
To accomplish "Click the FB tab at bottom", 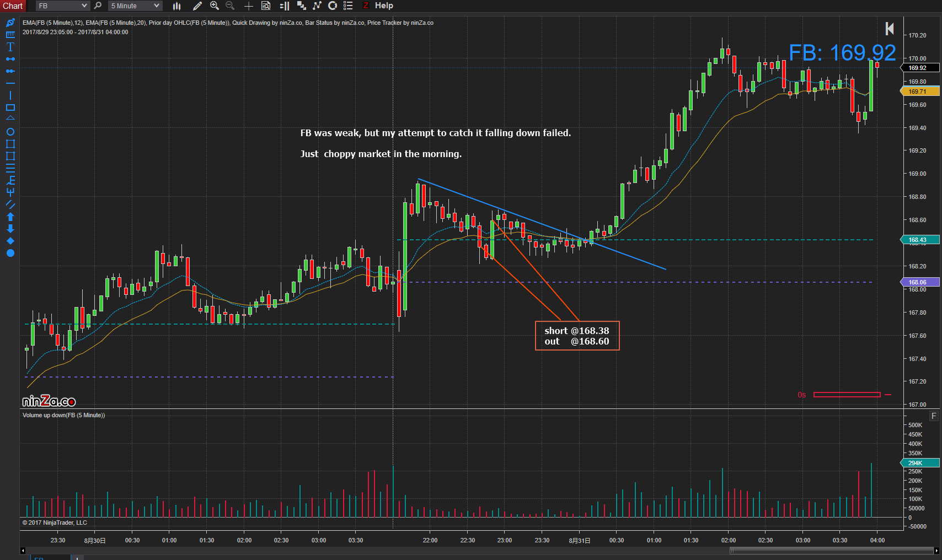I will click(x=50, y=558).
